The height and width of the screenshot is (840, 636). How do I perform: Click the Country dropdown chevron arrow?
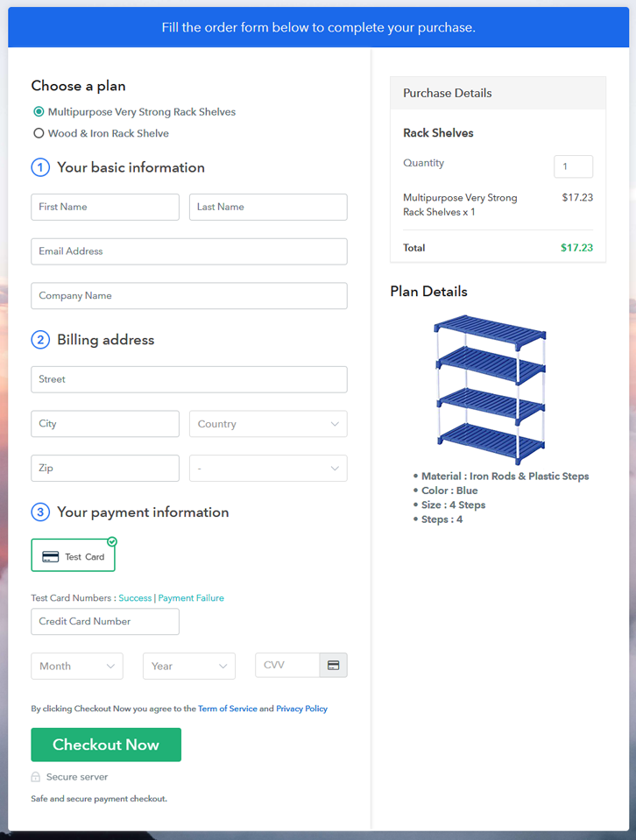335,424
